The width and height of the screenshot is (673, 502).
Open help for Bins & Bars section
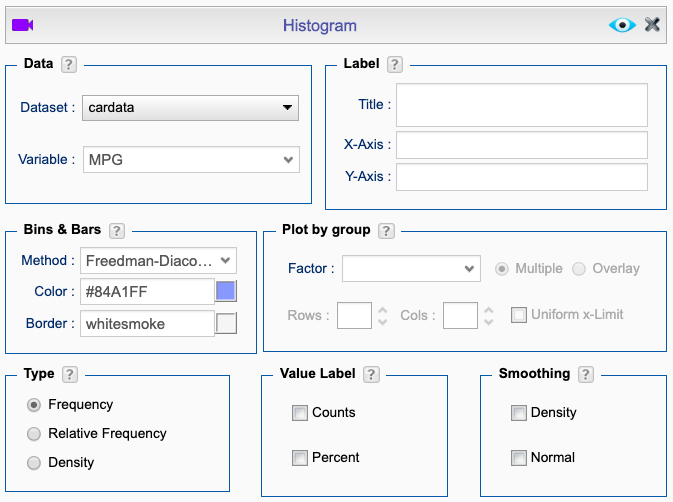(x=117, y=231)
